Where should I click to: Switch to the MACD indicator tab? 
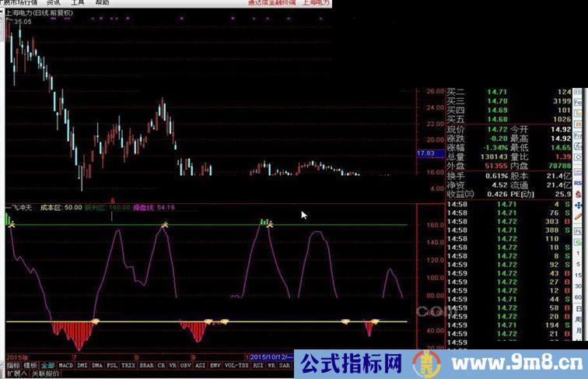65,364
